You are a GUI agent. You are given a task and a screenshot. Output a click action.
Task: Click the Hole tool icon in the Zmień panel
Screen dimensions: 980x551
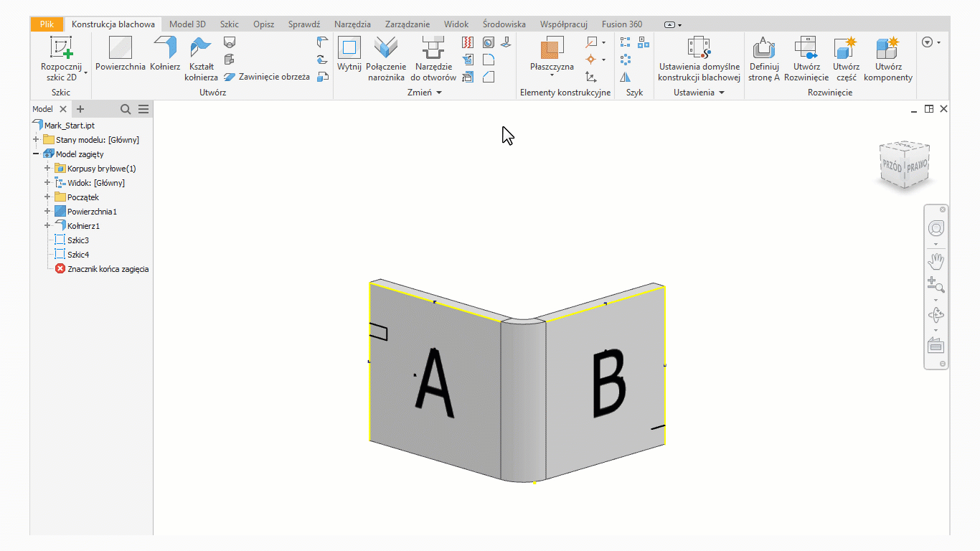coord(489,42)
